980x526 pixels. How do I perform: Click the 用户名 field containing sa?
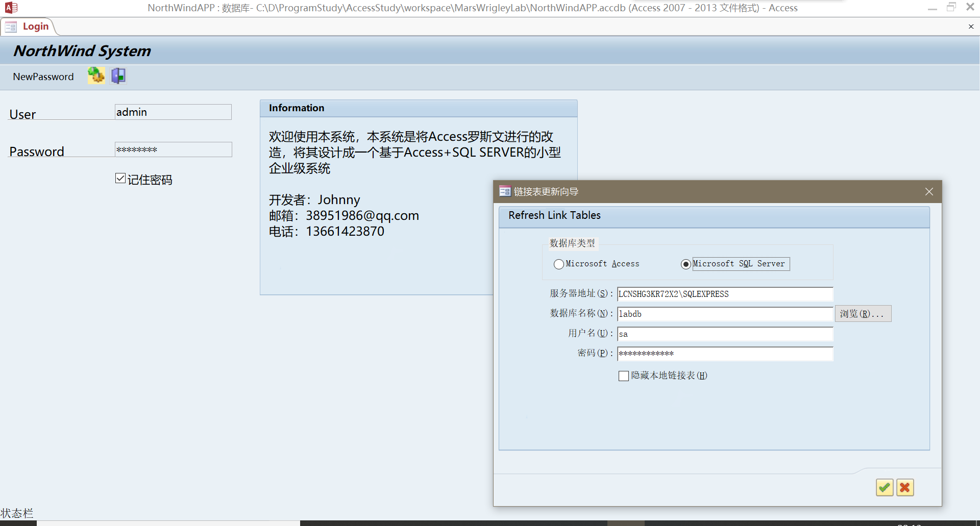[725, 334]
